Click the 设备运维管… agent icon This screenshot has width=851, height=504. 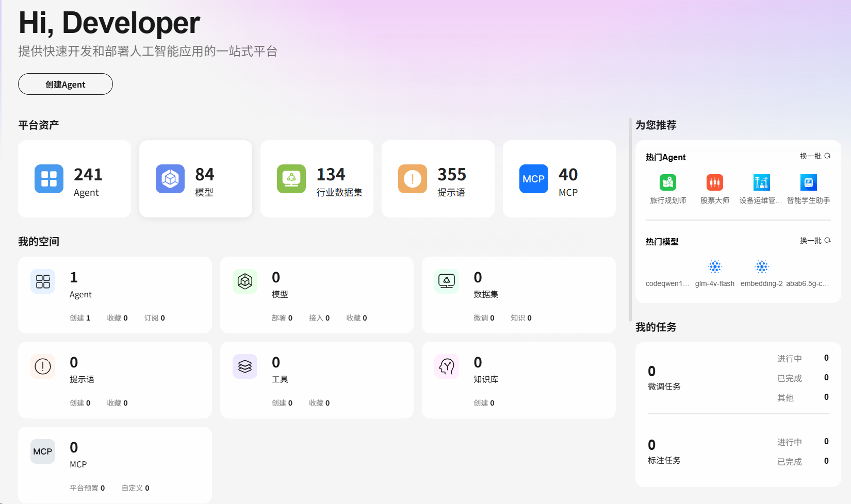coord(762,182)
